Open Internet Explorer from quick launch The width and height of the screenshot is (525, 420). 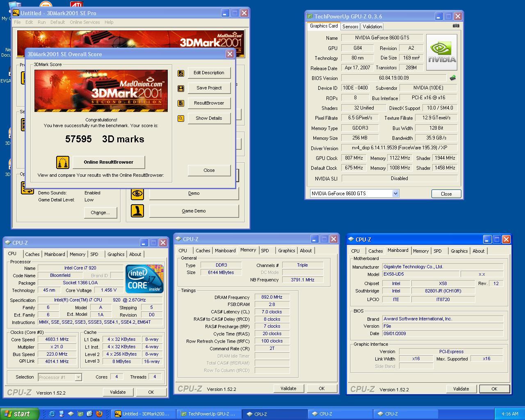tap(52, 414)
